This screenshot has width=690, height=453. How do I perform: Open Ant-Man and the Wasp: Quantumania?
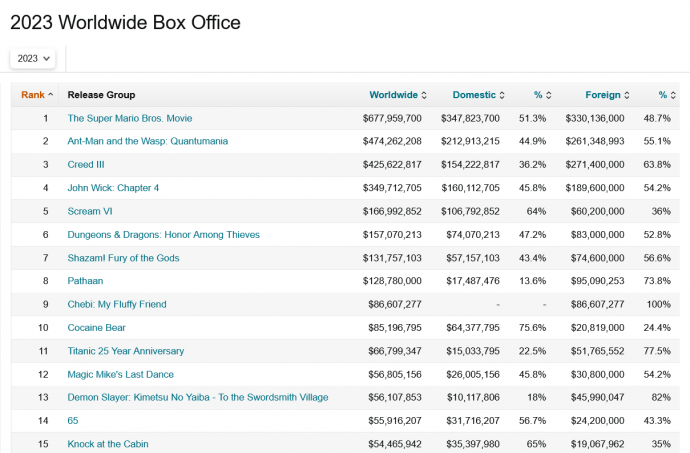[x=147, y=141]
